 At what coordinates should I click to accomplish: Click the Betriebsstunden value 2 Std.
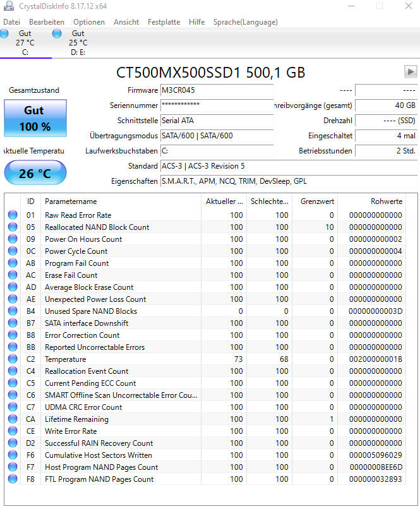[387, 151]
